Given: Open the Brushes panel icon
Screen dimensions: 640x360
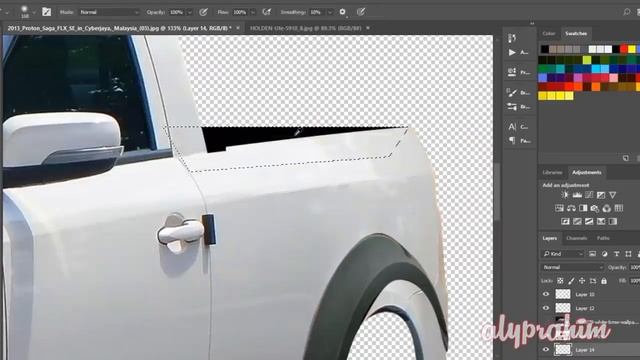Looking at the screenshot, I should 512,93.
